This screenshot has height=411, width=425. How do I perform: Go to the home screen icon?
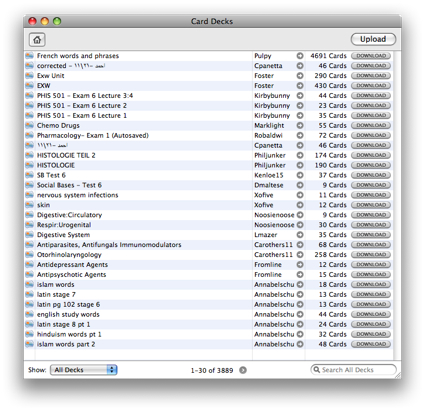pyautogui.click(x=37, y=40)
